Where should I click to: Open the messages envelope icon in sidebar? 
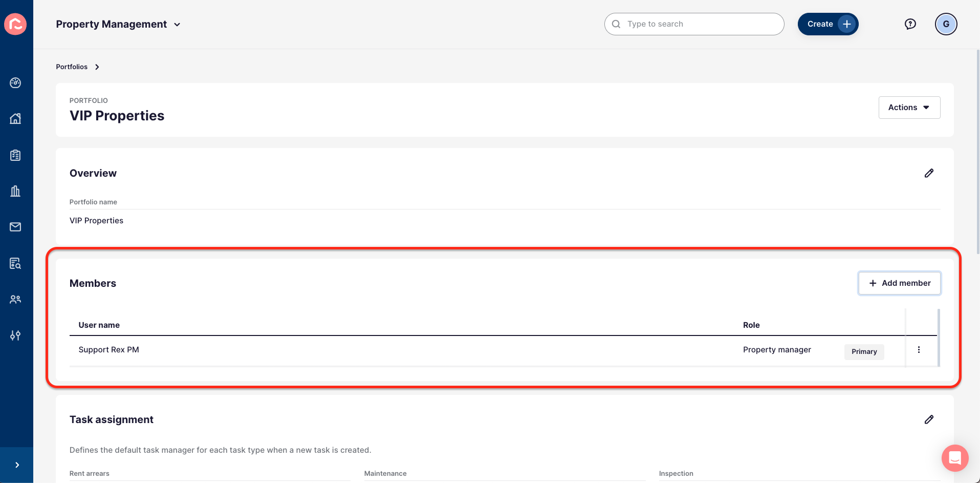click(x=15, y=227)
